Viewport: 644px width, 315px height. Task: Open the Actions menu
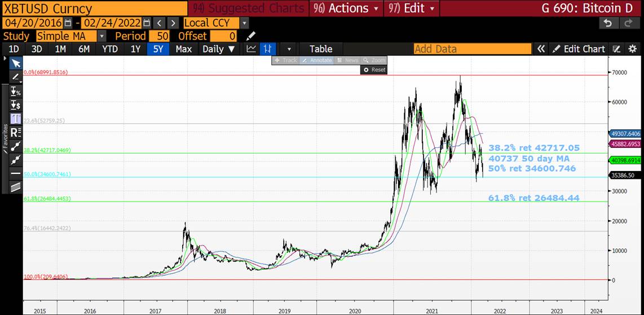pos(348,8)
